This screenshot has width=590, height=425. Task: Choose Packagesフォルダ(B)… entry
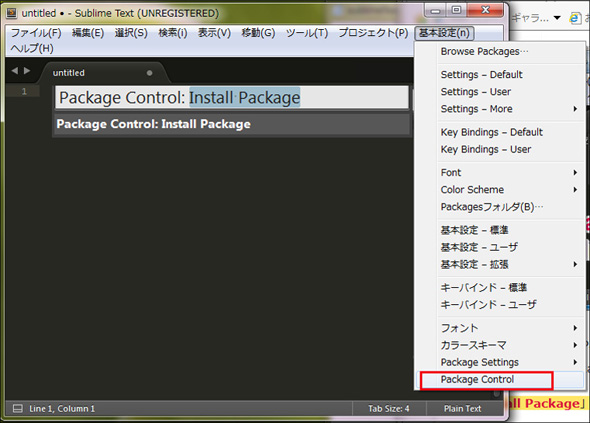pos(500,207)
